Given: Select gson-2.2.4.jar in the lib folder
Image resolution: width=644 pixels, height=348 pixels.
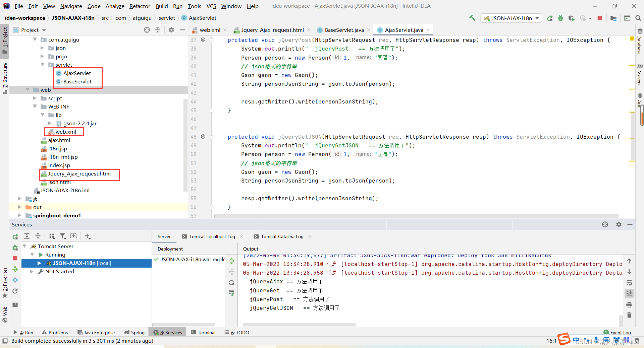Looking at the screenshot, I should [x=80, y=123].
